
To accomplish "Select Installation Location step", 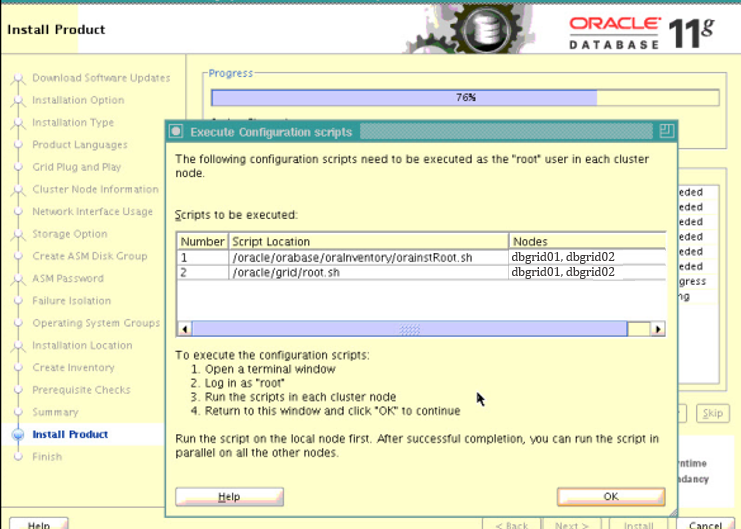I will (82, 345).
